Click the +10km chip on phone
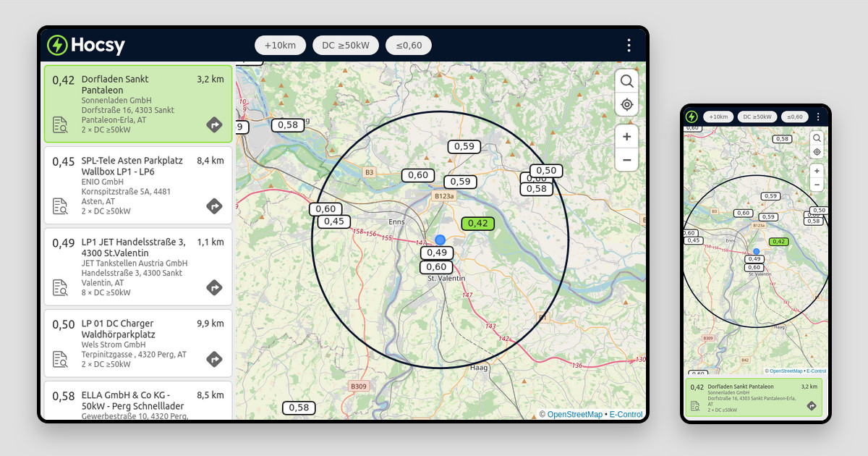The height and width of the screenshot is (456, 868). click(718, 117)
